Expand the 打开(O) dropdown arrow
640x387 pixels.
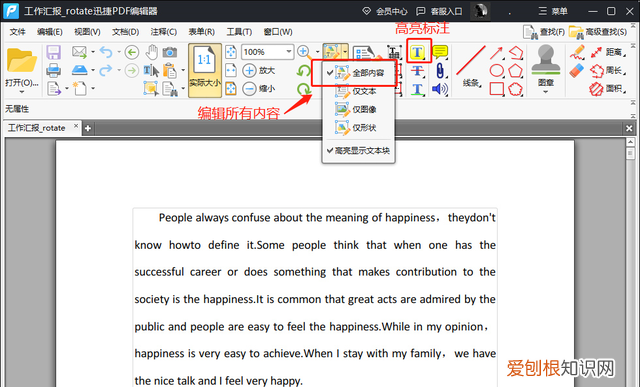[x=22, y=92]
